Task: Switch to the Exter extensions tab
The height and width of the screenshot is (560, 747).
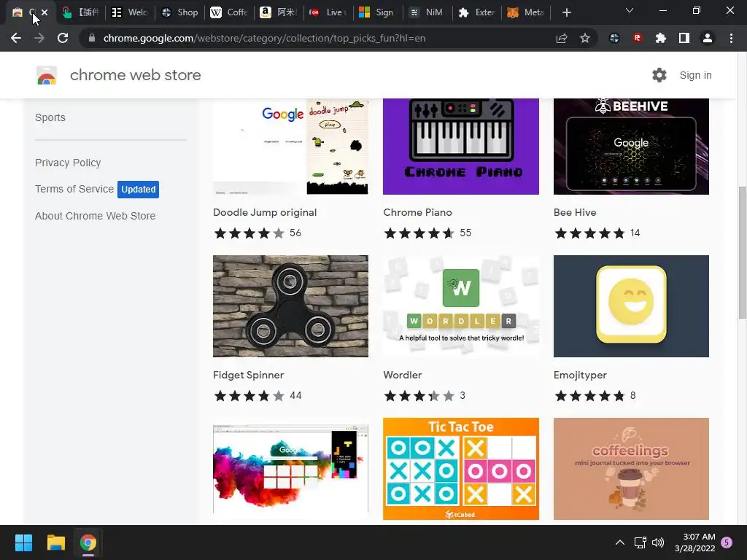Action: pos(476,12)
